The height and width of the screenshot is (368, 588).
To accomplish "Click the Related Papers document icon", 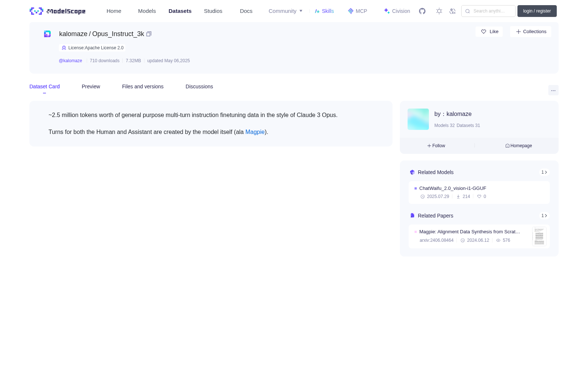I will click(x=412, y=216).
